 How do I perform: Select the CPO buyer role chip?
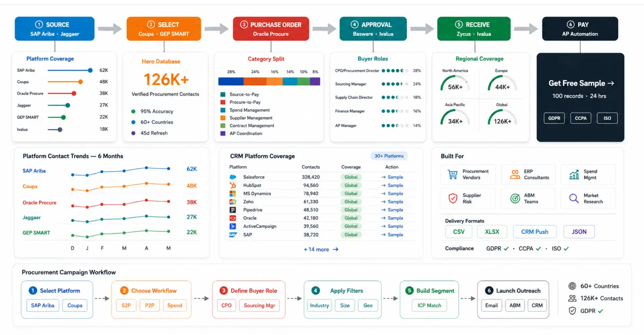coord(226,306)
